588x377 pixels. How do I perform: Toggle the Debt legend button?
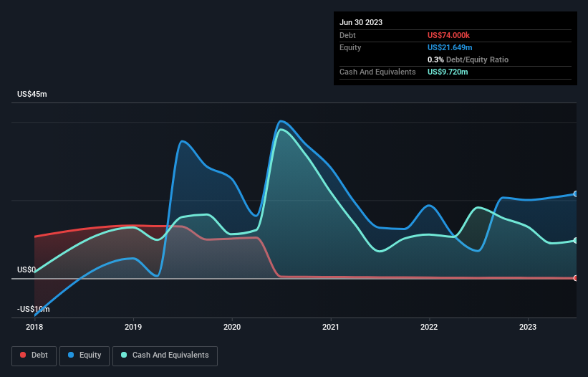coord(34,355)
